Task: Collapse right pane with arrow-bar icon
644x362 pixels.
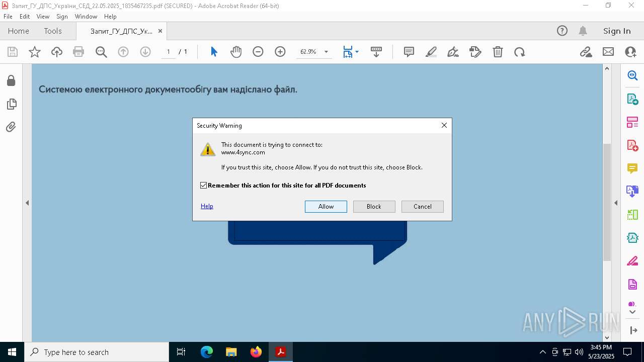Action: point(633,330)
